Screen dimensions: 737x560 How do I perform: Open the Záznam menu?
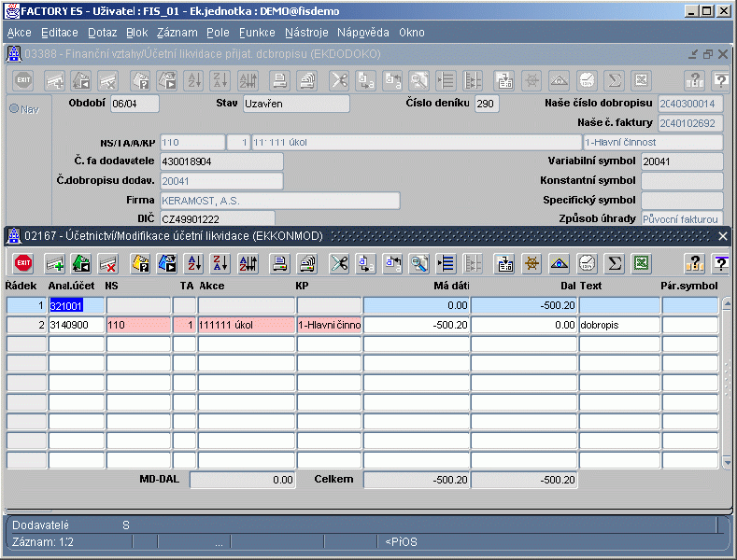177,33
